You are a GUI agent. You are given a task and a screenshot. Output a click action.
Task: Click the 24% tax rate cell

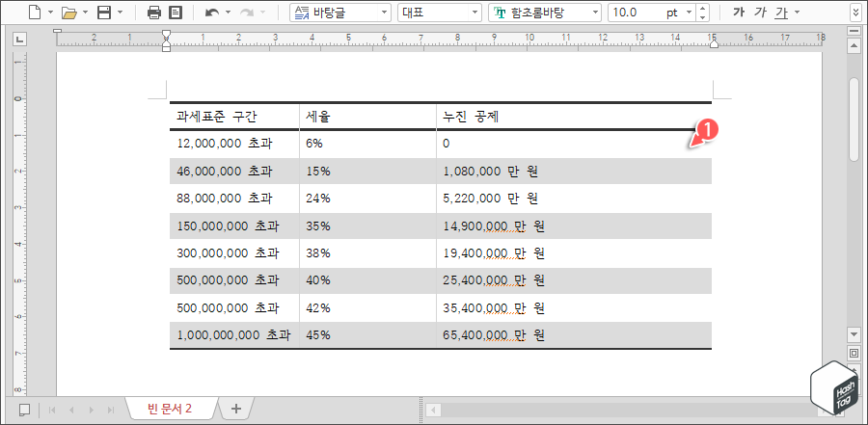click(x=368, y=199)
